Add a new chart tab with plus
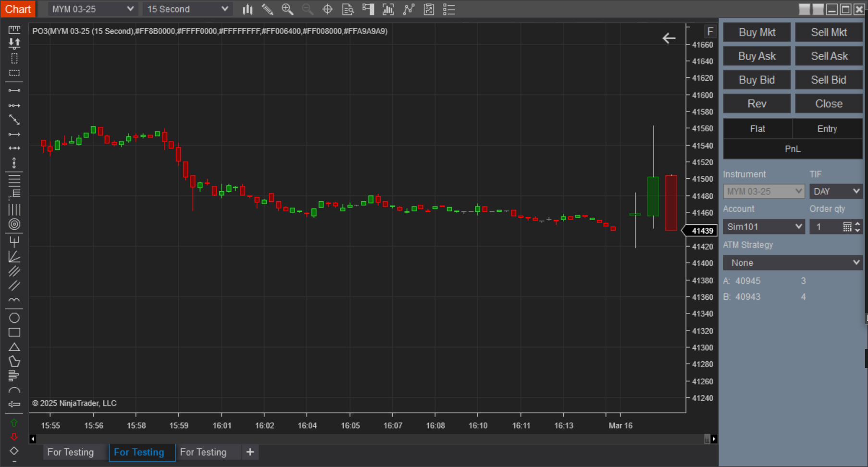Viewport: 868px width, 467px height. pyautogui.click(x=250, y=452)
